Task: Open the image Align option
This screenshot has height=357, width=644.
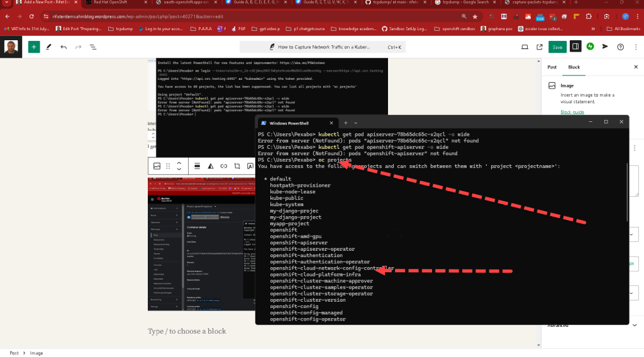Action: tap(197, 166)
